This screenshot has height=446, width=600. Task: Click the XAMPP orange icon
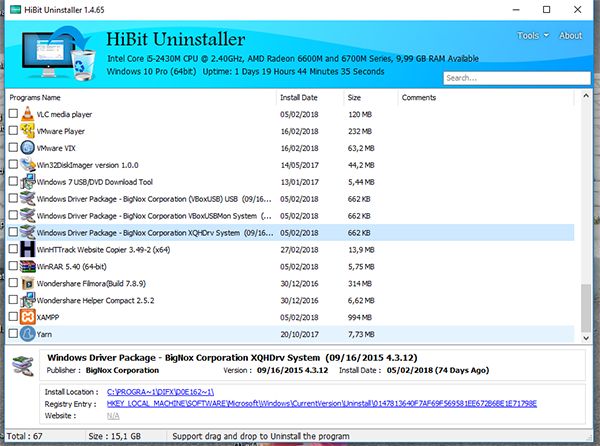(x=27, y=316)
